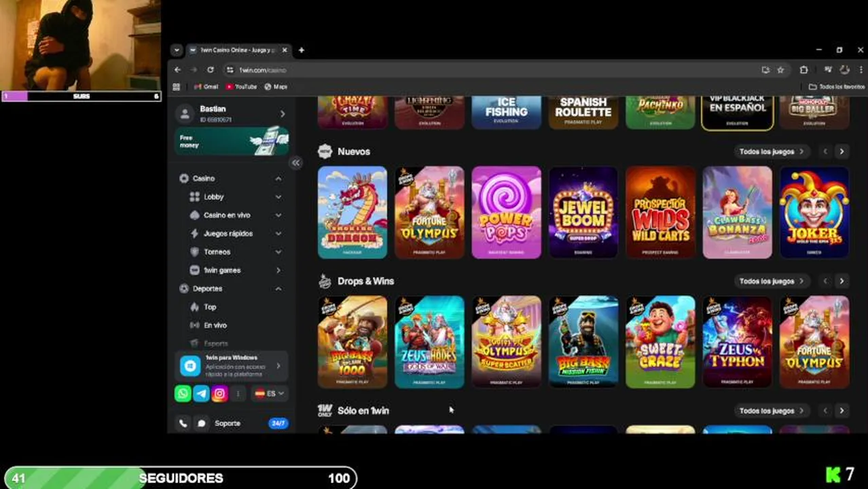Open Big Bass Mission Fishin game
868x489 pixels.
tap(583, 342)
